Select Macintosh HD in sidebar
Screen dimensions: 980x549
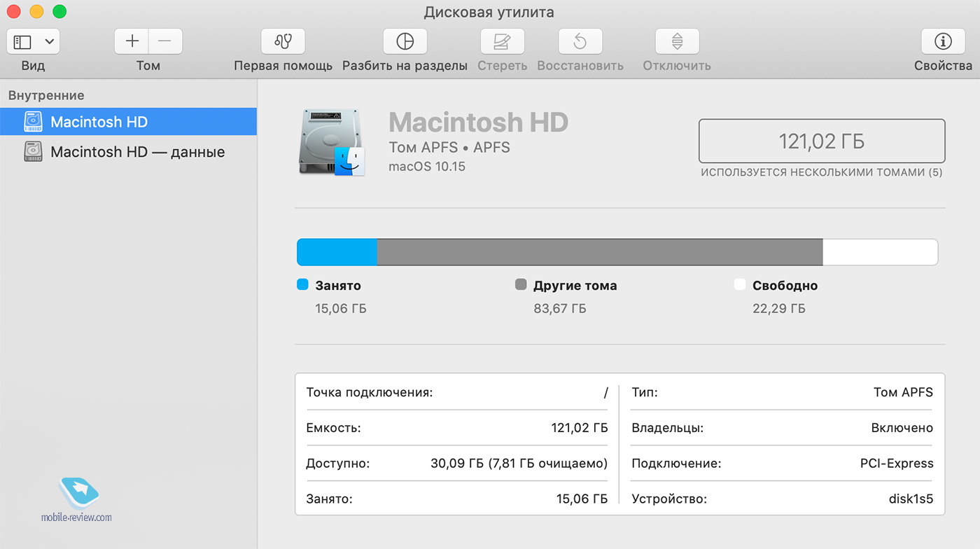(128, 122)
